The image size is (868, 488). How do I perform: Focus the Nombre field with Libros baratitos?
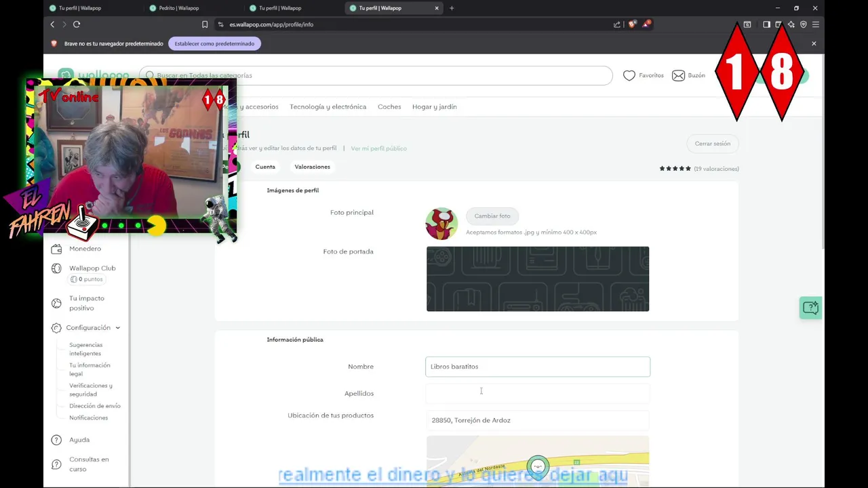coord(538,367)
